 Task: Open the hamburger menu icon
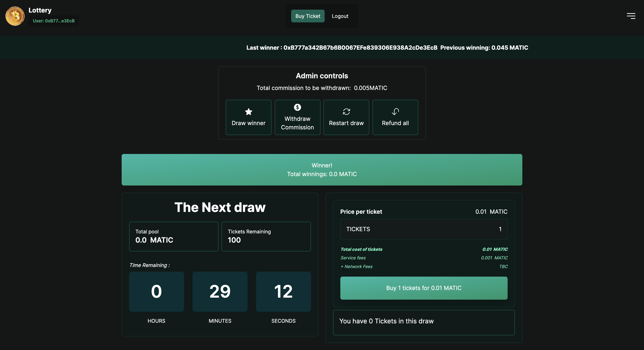click(x=631, y=16)
